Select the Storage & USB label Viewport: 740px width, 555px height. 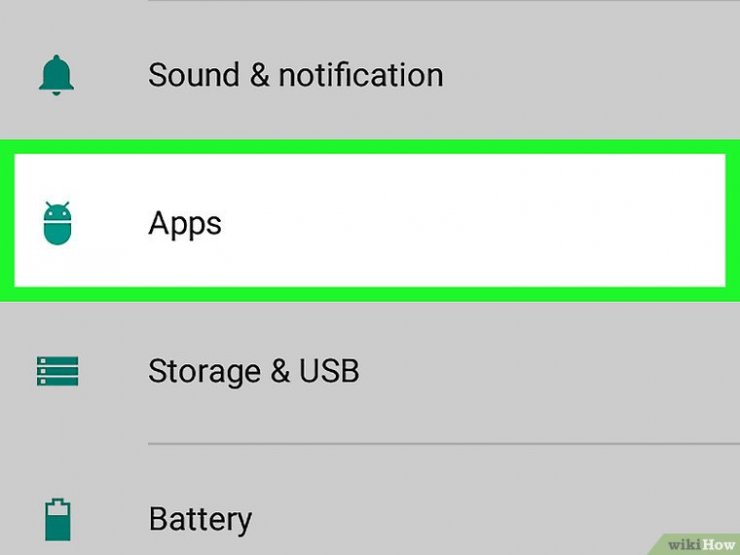(253, 371)
